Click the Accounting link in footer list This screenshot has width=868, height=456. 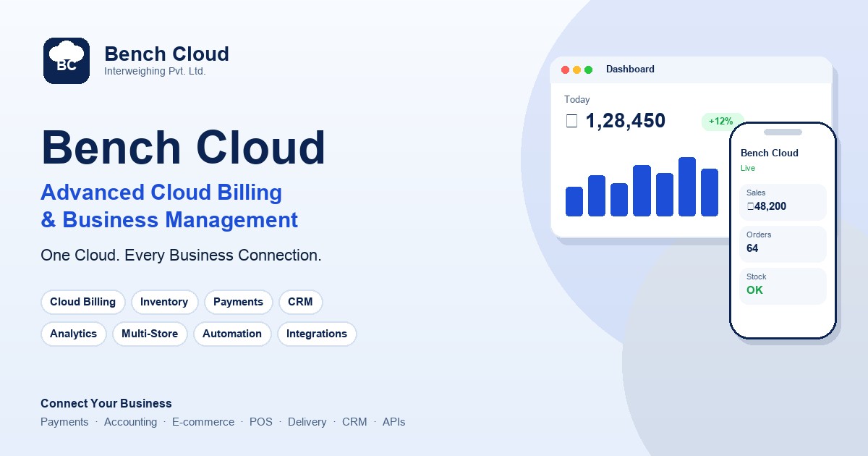130,422
